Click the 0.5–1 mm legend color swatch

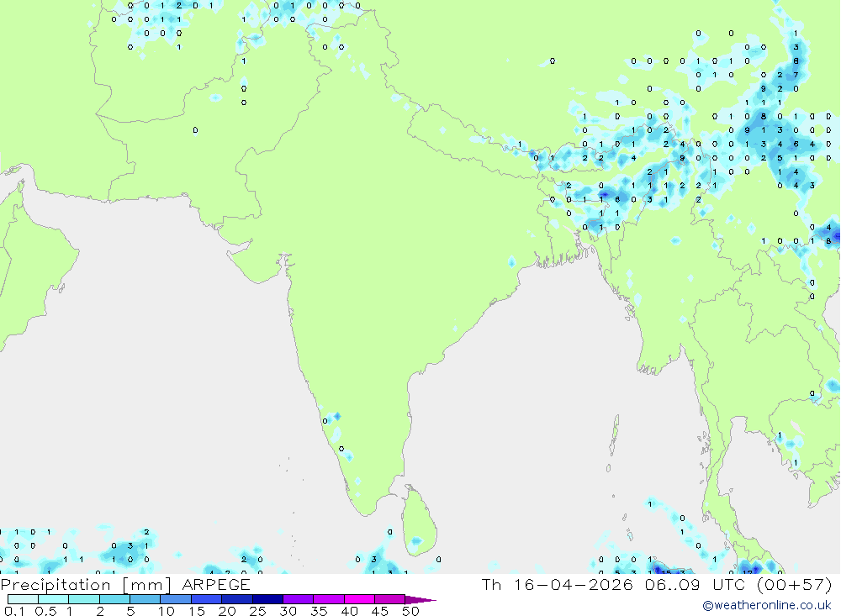(x=54, y=599)
